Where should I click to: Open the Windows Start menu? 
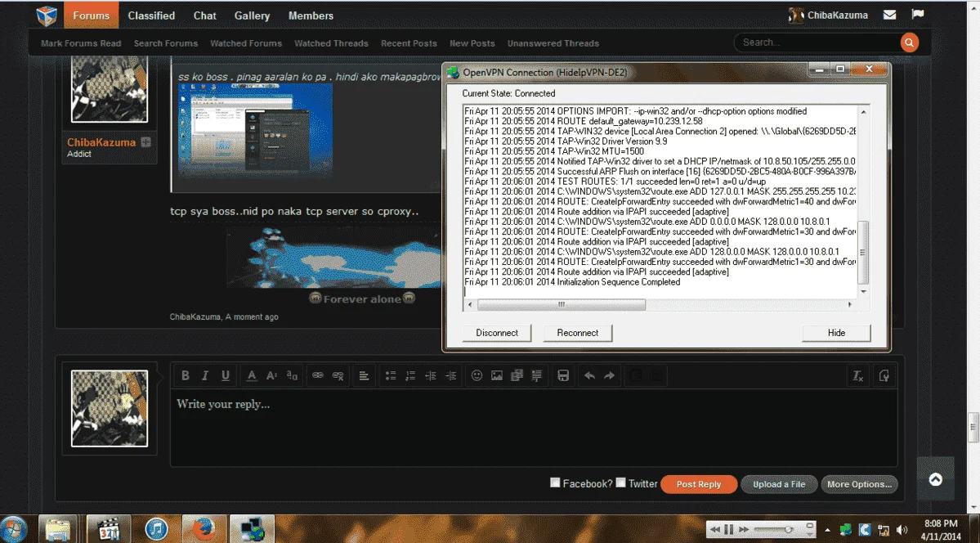click(13, 529)
